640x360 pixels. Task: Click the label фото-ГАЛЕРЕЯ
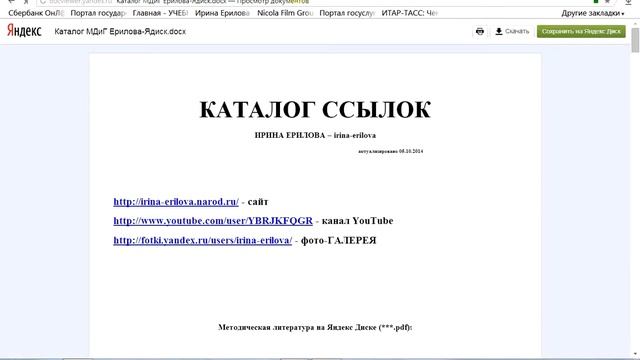338,240
